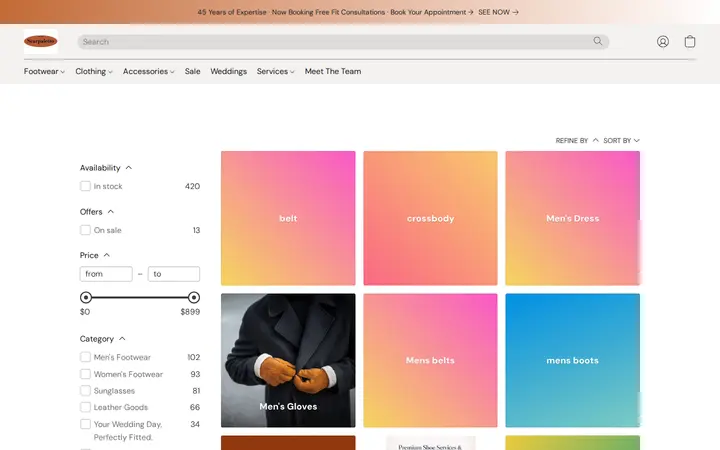Open the Men's Dress collection tile

(573, 218)
